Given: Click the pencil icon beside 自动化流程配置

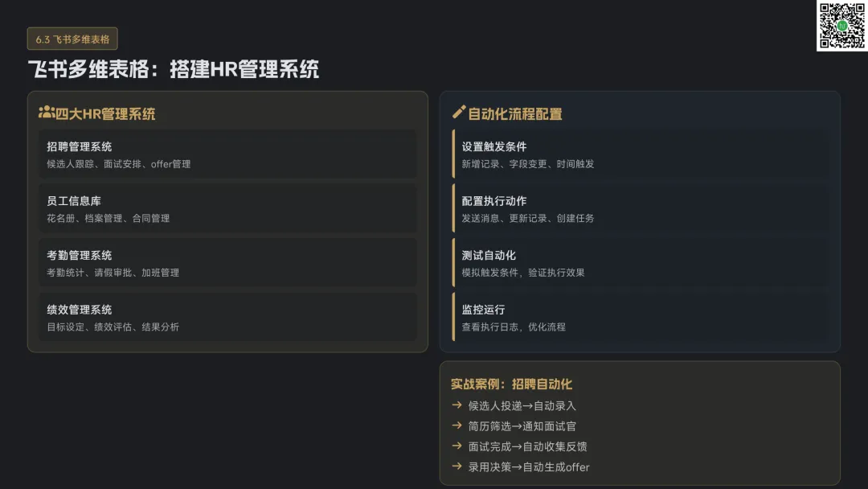Looking at the screenshot, I should tap(459, 113).
